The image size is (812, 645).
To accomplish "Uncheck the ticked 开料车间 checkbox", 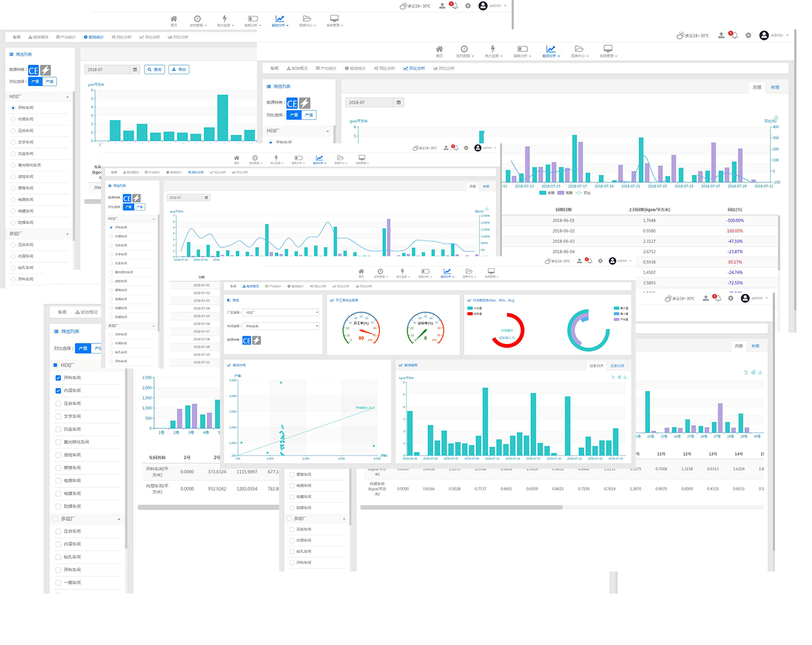I will click(58, 378).
